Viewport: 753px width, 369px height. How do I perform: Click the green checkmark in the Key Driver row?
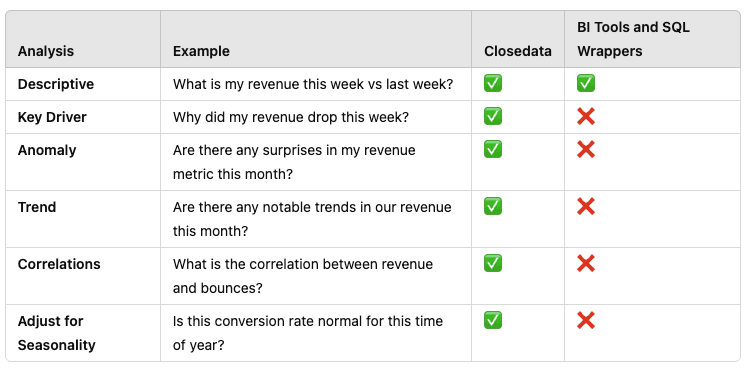pos(493,117)
